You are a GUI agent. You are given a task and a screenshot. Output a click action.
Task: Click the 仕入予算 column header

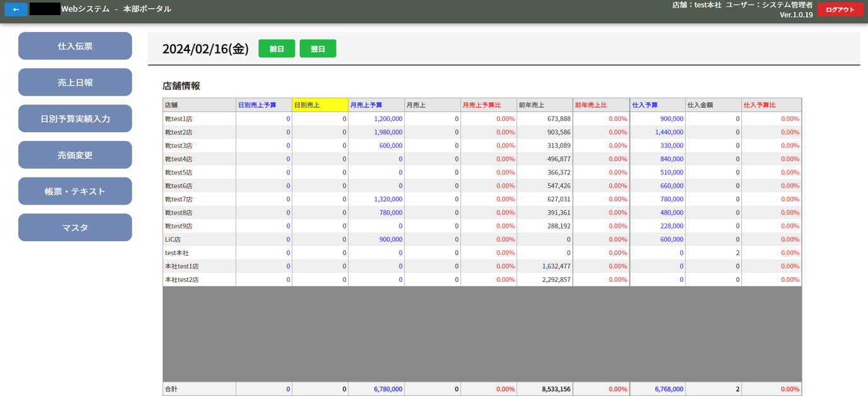658,105
